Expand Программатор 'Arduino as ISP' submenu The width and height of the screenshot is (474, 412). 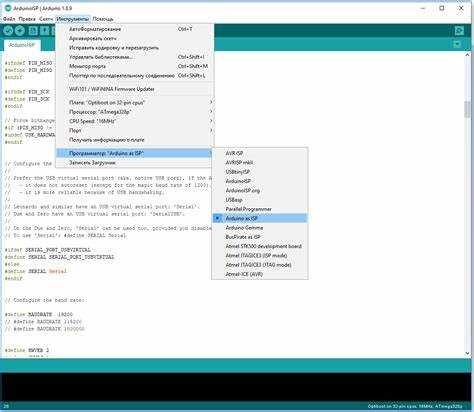[134, 153]
